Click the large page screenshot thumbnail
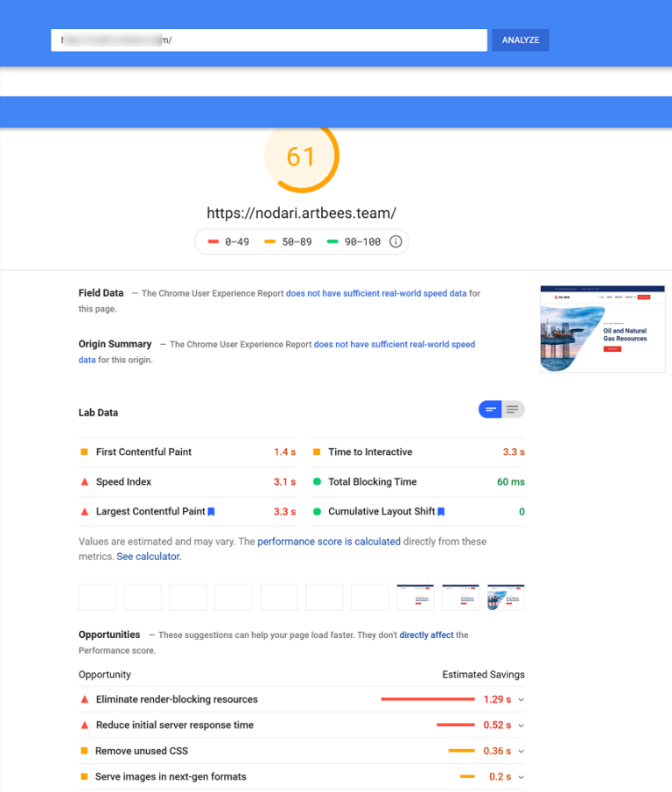The height and width of the screenshot is (792, 672). (602, 329)
